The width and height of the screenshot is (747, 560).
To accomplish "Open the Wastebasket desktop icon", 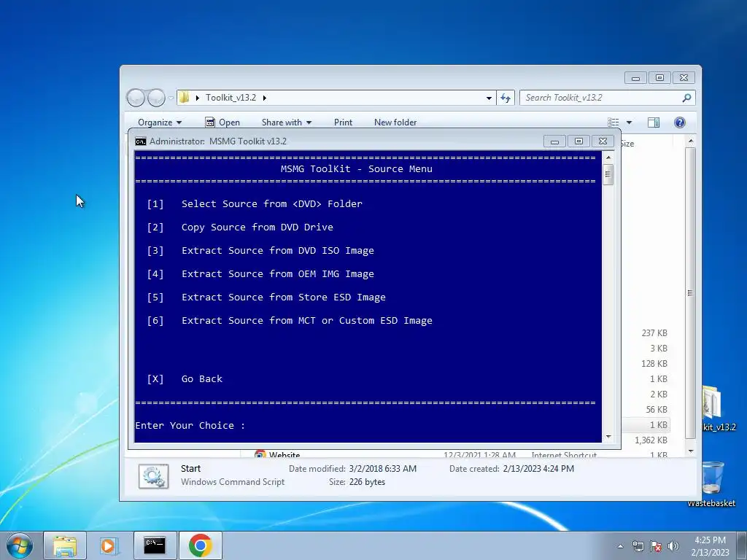I will pyautogui.click(x=712, y=484).
